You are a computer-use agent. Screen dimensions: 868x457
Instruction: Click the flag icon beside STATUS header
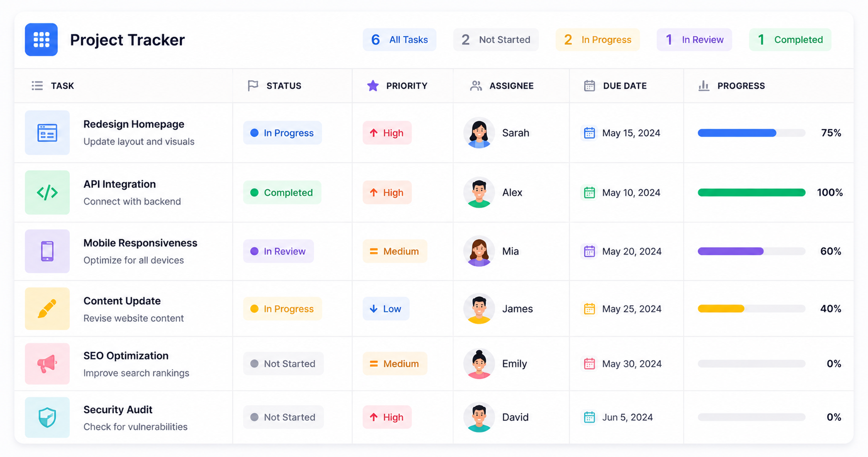coord(253,86)
